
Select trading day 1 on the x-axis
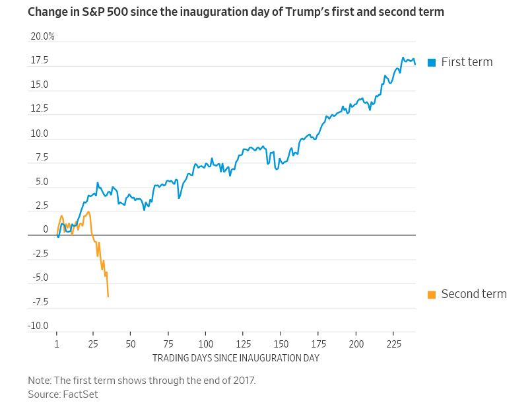(x=57, y=344)
